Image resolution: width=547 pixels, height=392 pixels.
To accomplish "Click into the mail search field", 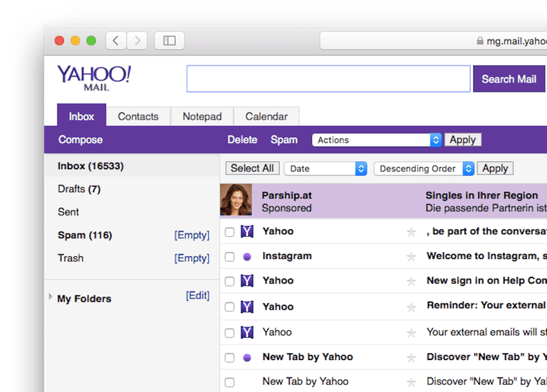I will tap(328, 79).
